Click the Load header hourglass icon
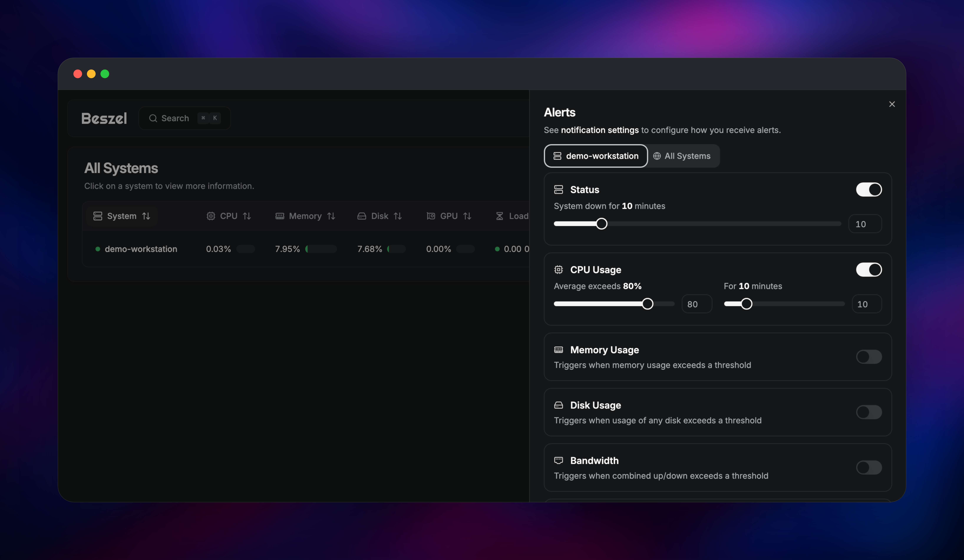The height and width of the screenshot is (560, 964). click(x=500, y=216)
